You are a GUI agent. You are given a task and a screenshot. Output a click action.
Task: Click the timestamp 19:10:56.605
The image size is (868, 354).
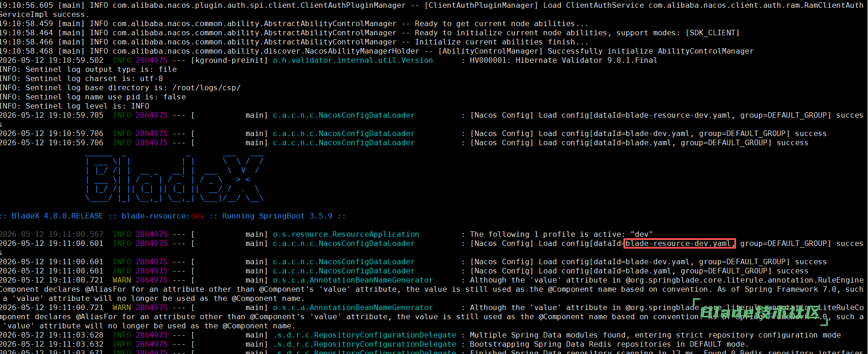pyautogui.click(x=27, y=5)
